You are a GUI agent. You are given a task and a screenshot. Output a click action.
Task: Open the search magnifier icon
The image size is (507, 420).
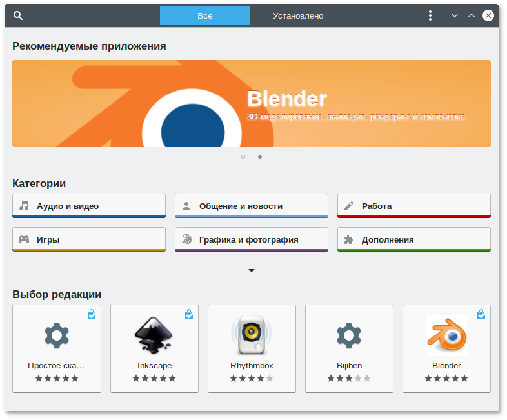[x=18, y=15]
